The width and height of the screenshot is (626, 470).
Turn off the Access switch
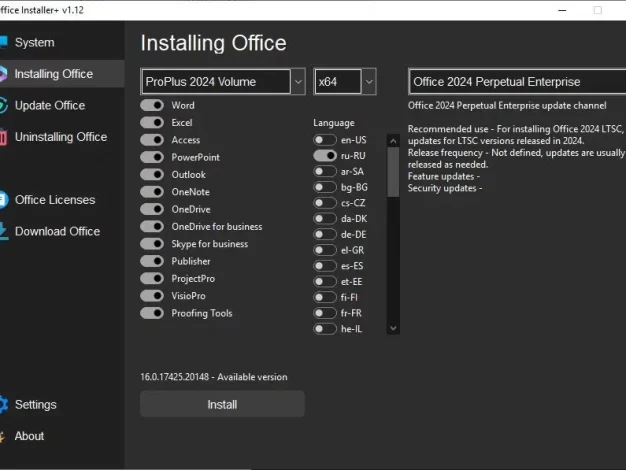152,140
